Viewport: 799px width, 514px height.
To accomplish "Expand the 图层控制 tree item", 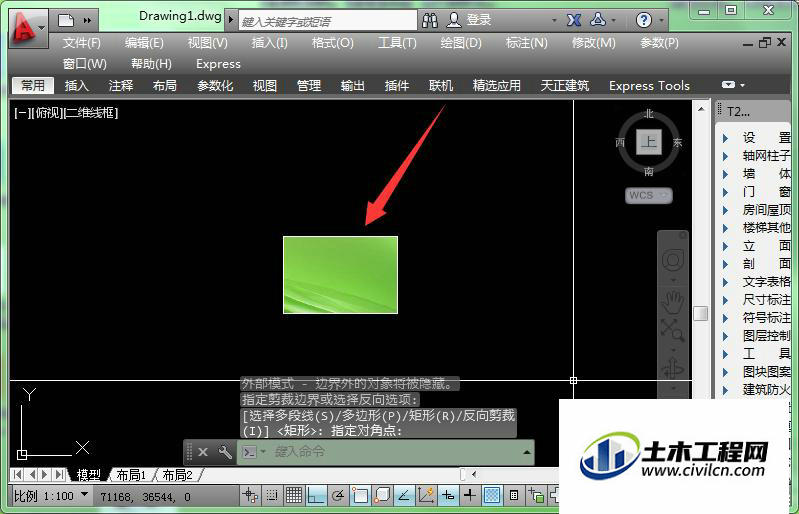I will pyautogui.click(x=726, y=336).
